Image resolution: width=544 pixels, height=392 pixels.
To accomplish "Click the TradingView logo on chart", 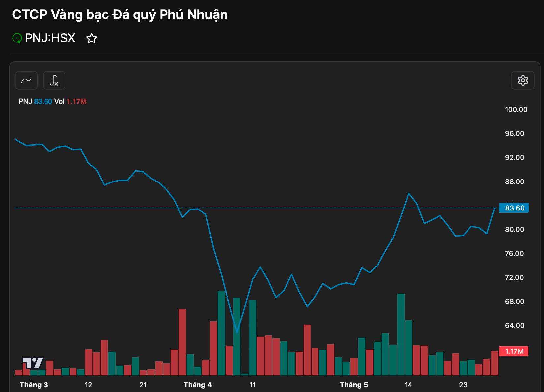I will [33, 362].
